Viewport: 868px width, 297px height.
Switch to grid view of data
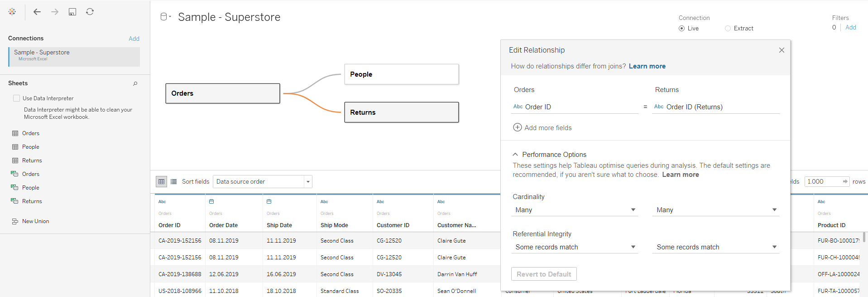[161, 181]
